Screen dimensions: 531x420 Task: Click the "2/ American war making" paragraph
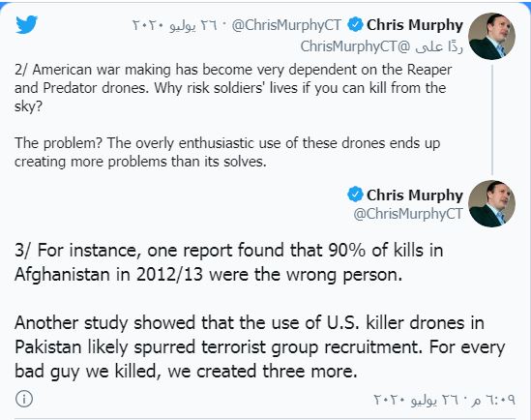pos(234,88)
